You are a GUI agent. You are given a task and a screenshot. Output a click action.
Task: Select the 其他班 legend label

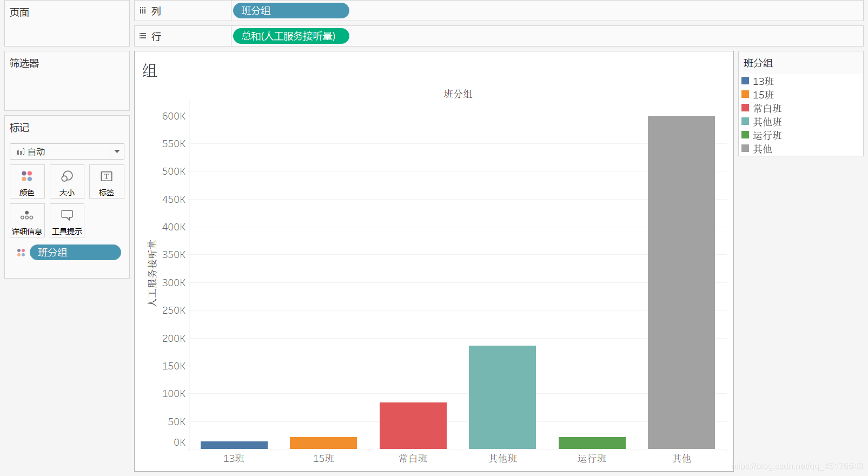pyautogui.click(x=767, y=122)
